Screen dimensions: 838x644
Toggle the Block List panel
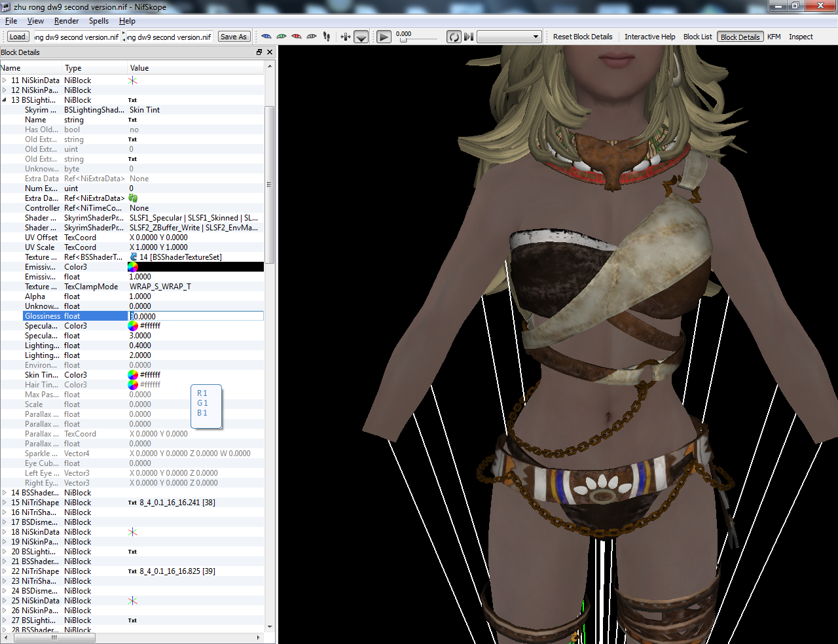click(x=697, y=37)
